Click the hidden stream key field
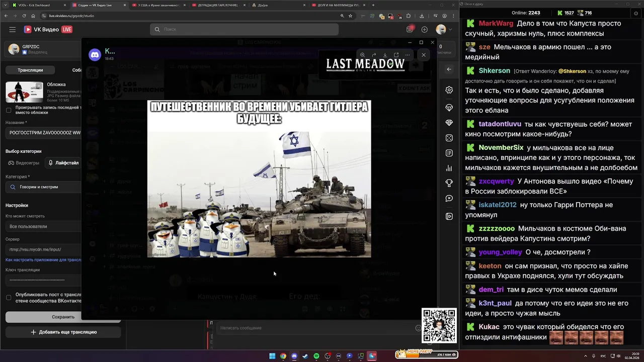This screenshot has height=362, width=644. point(44,280)
